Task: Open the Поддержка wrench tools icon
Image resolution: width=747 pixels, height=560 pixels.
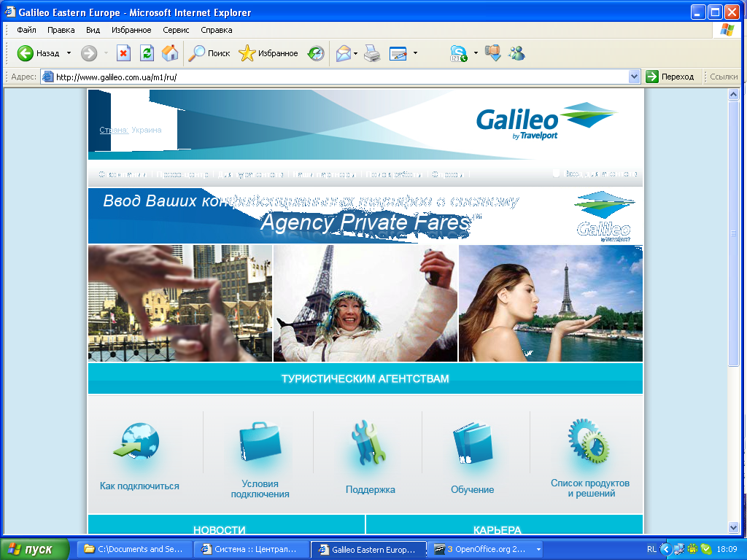Action: [368, 443]
